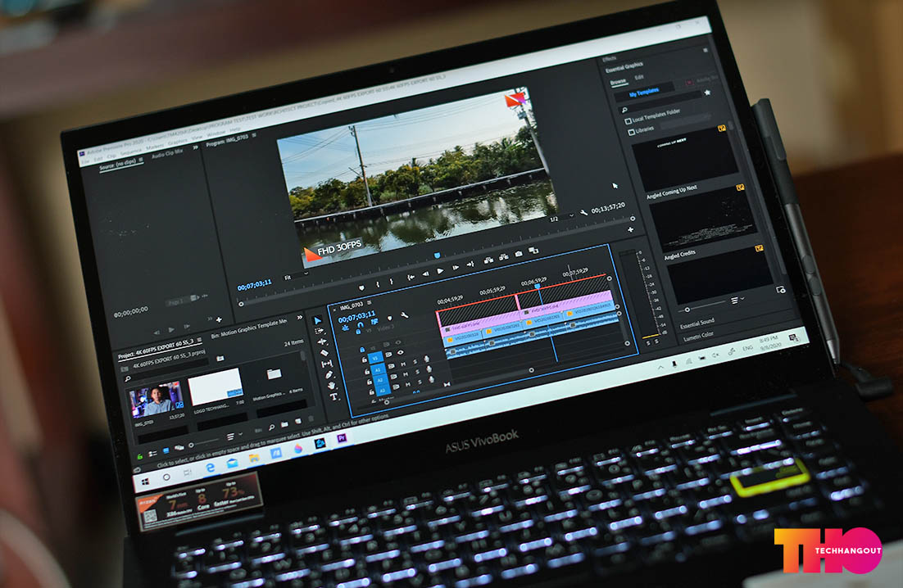Select the Razor tool
The height and width of the screenshot is (588, 903).
click(x=324, y=353)
